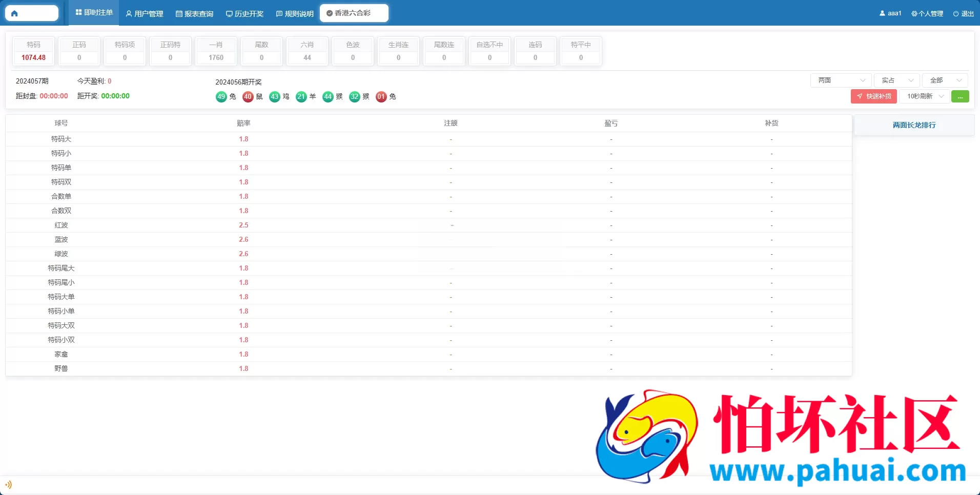Select the 正码 category card
The height and width of the screenshot is (495, 980).
pos(79,51)
